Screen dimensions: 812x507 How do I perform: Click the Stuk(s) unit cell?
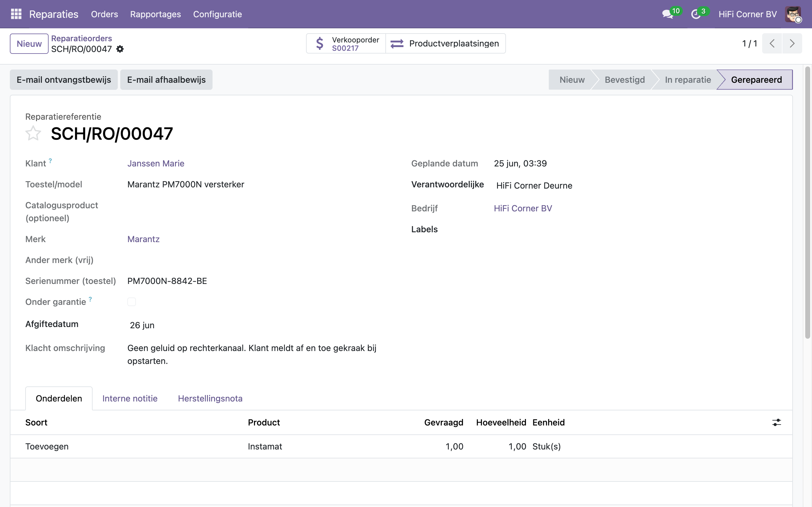coord(547,447)
